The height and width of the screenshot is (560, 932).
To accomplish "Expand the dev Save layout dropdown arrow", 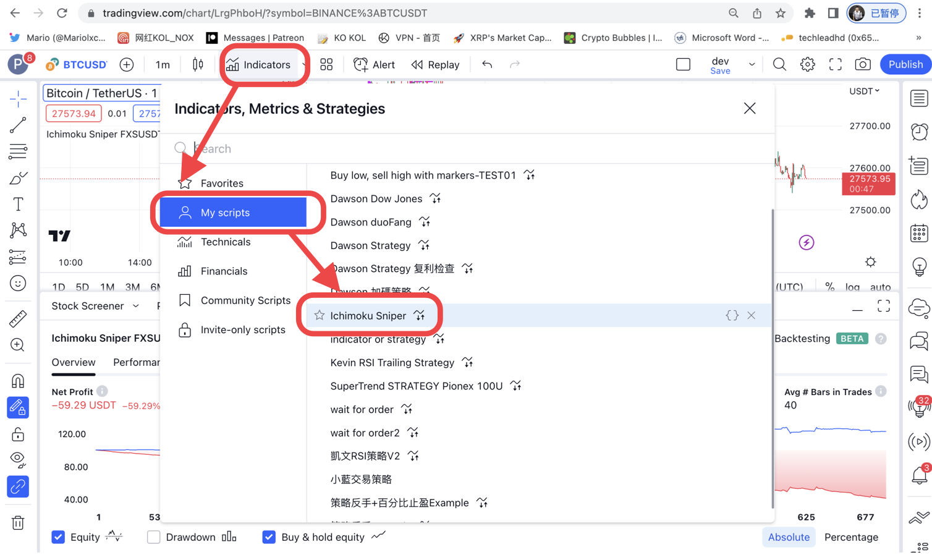I will (x=752, y=64).
